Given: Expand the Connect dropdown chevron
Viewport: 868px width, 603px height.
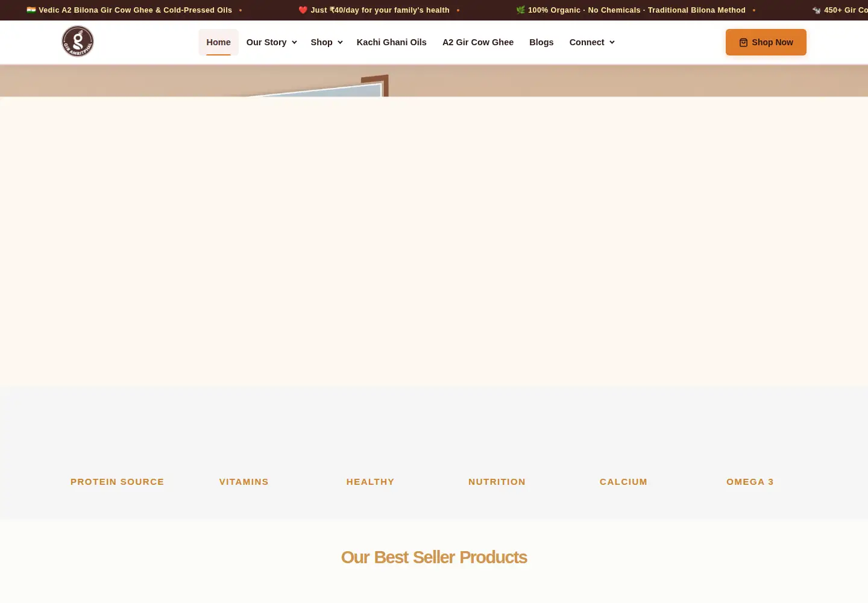Looking at the screenshot, I should point(612,42).
